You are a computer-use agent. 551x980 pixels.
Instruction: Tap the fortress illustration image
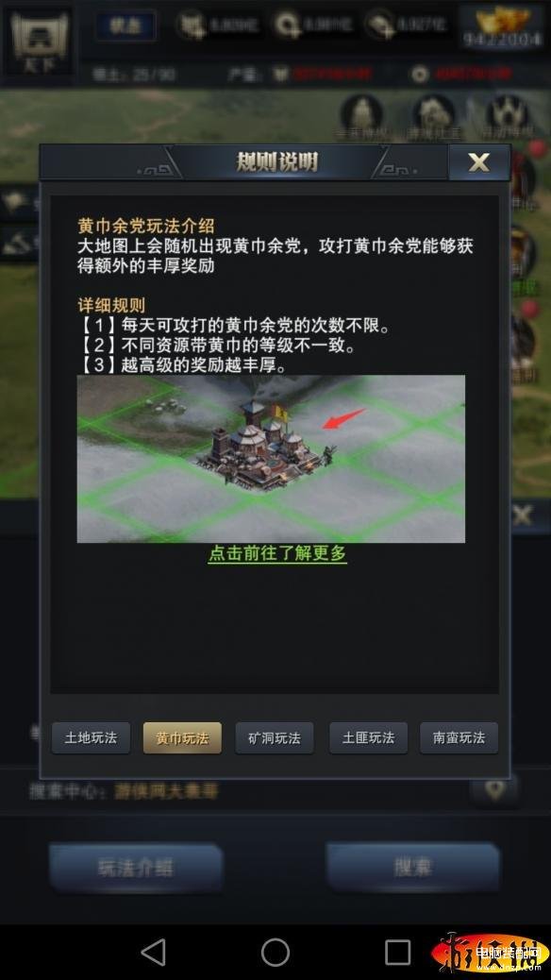[271, 459]
